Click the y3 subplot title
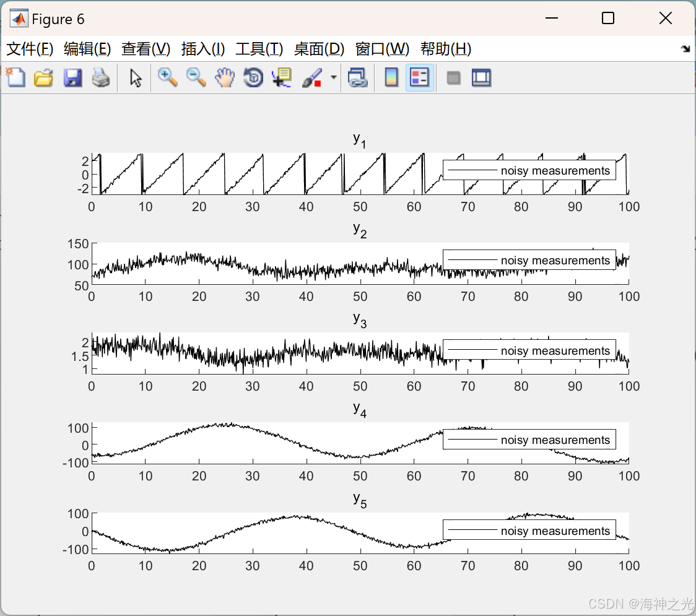Image resolution: width=696 pixels, height=616 pixels. tap(360, 319)
